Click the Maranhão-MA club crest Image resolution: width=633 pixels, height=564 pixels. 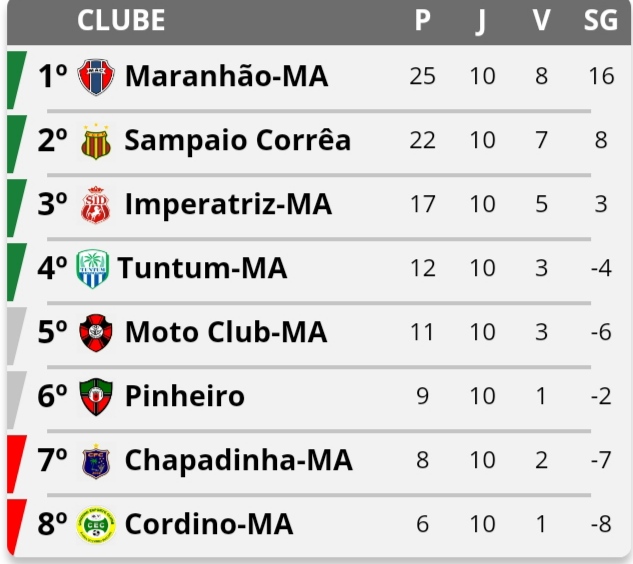point(96,77)
